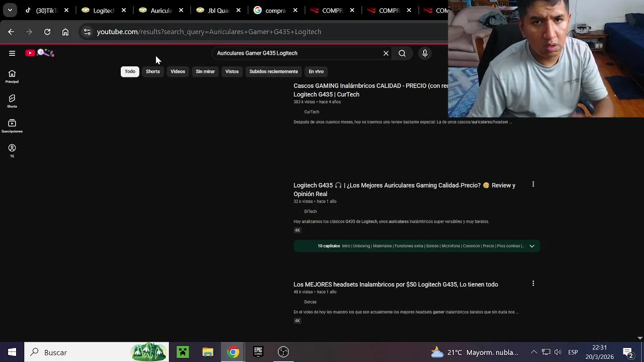This screenshot has height=362, width=644.
Task: Open Shorts from the left sidebar
Action: tap(12, 101)
